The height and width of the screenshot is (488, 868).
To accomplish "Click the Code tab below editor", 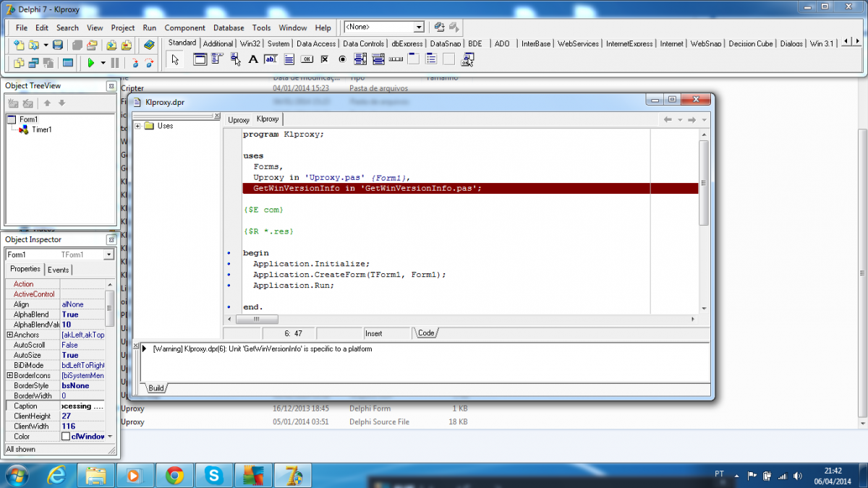I will tap(426, 333).
